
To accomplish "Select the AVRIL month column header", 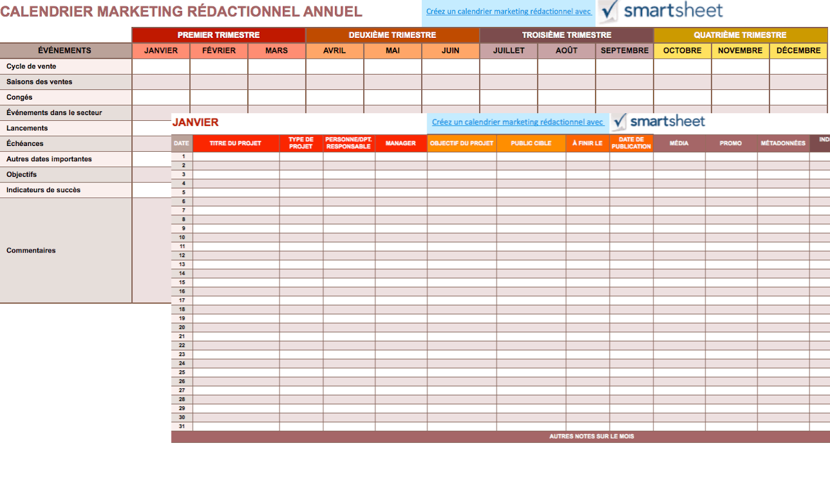I will (x=334, y=51).
